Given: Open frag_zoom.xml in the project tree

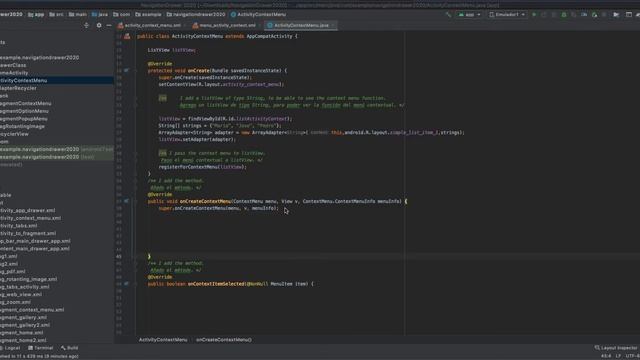Looking at the screenshot, I should (16, 302).
